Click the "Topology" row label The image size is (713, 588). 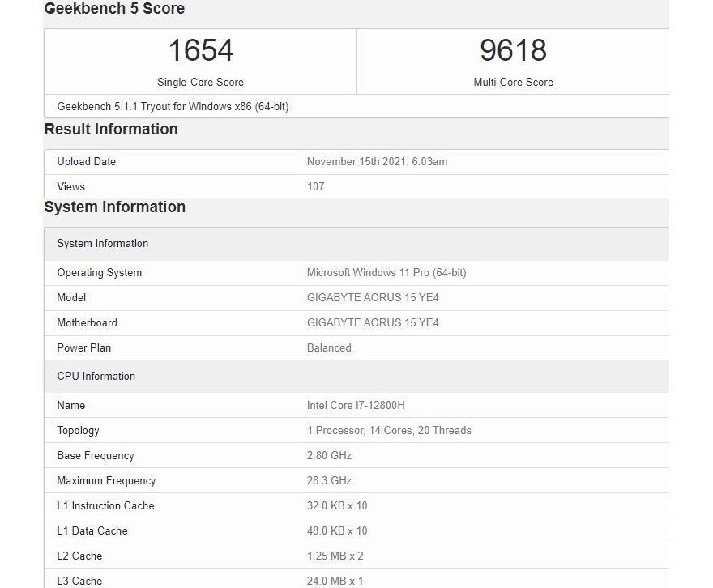tap(79, 431)
